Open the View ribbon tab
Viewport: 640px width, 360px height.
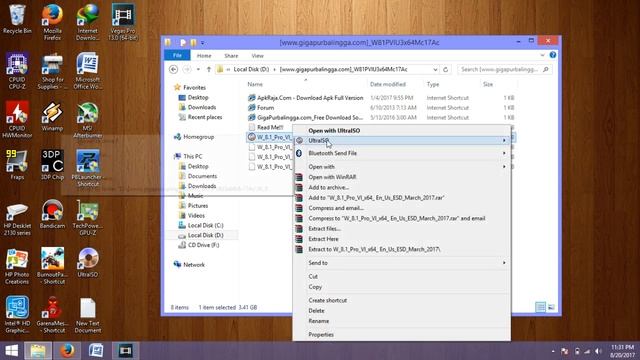click(258, 56)
